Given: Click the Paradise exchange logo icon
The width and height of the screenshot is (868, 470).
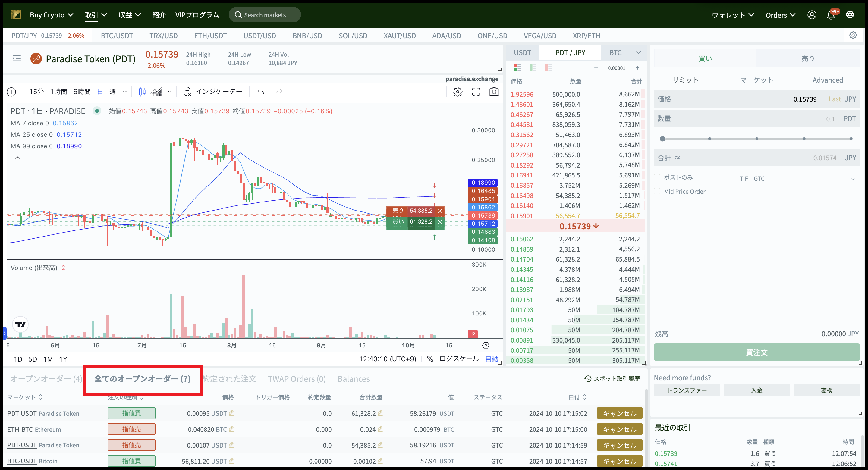Looking at the screenshot, I should coord(16,15).
